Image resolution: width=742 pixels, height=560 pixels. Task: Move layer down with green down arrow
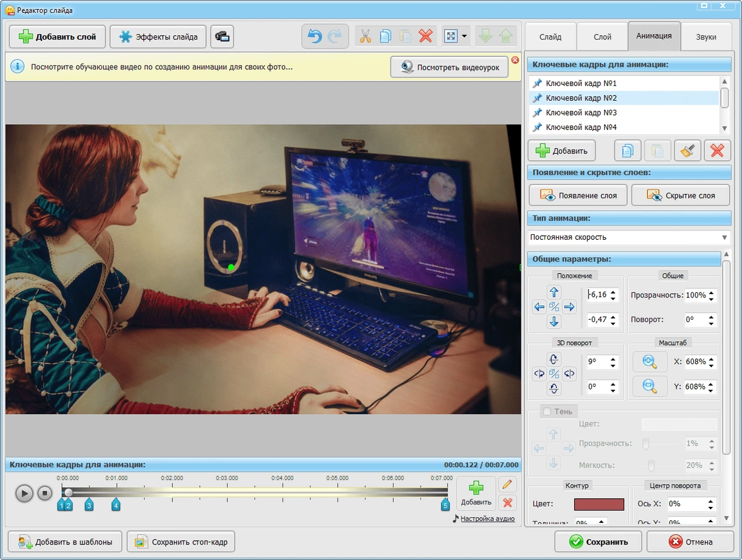pos(485,36)
